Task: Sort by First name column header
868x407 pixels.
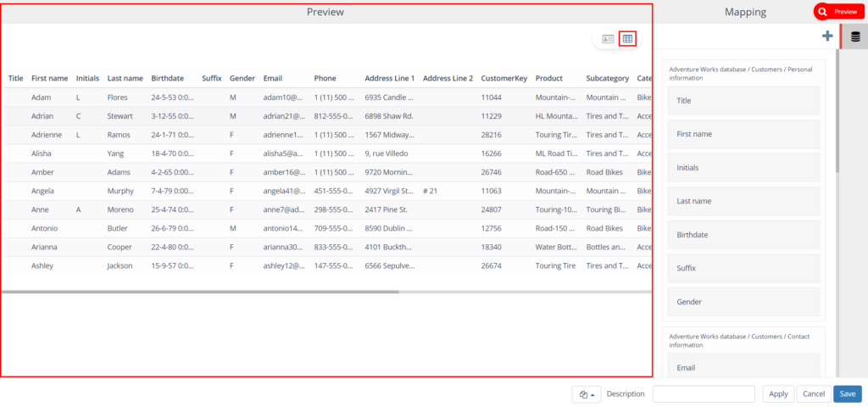Action: point(50,79)
